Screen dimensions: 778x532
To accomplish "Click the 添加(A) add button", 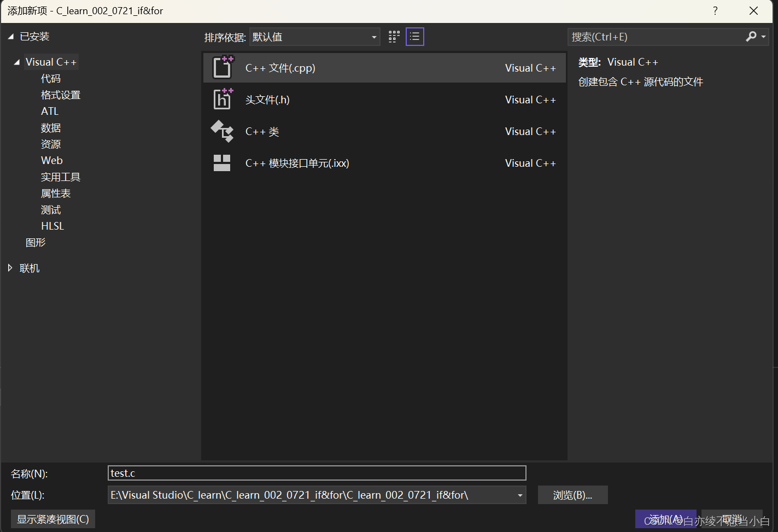I will tap(666, 519).
